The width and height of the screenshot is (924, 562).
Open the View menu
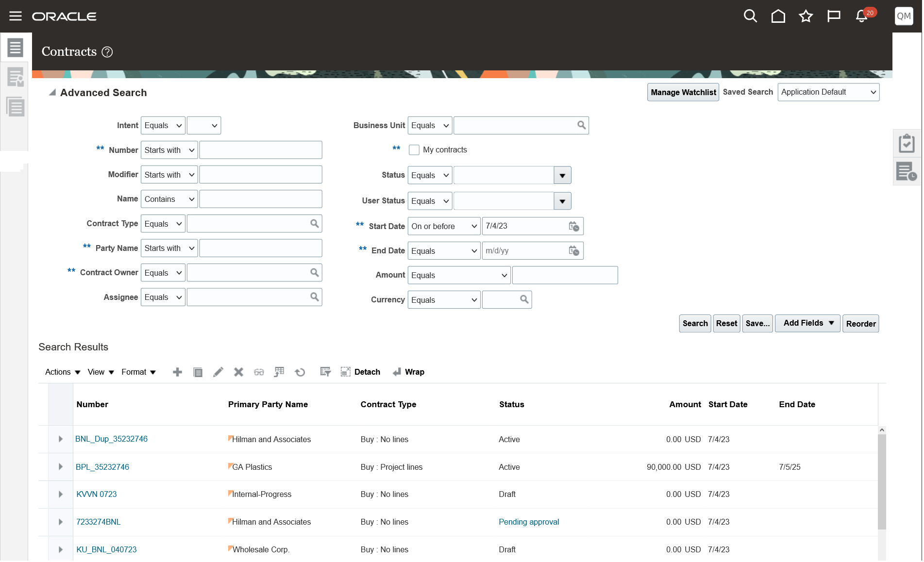click(x=101, y=372)
